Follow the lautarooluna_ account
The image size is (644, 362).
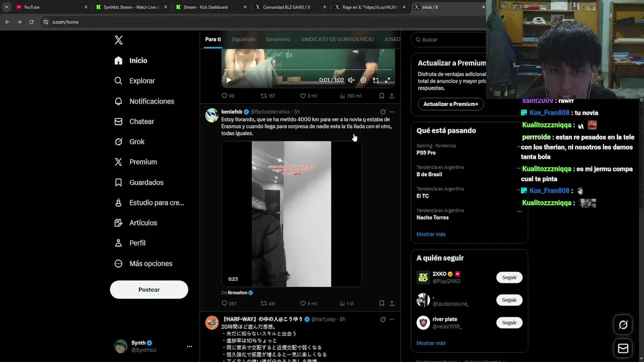(509, 300)
